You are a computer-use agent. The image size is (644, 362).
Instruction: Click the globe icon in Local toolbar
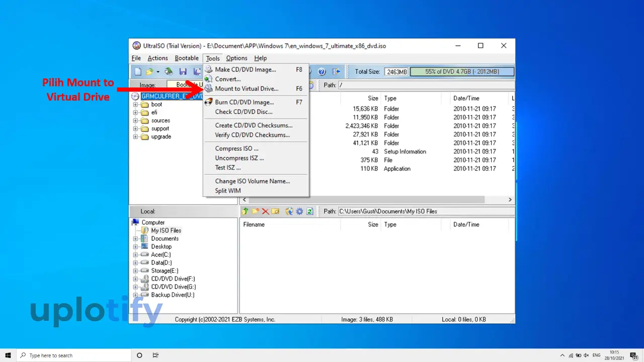(x=289, y=211)
